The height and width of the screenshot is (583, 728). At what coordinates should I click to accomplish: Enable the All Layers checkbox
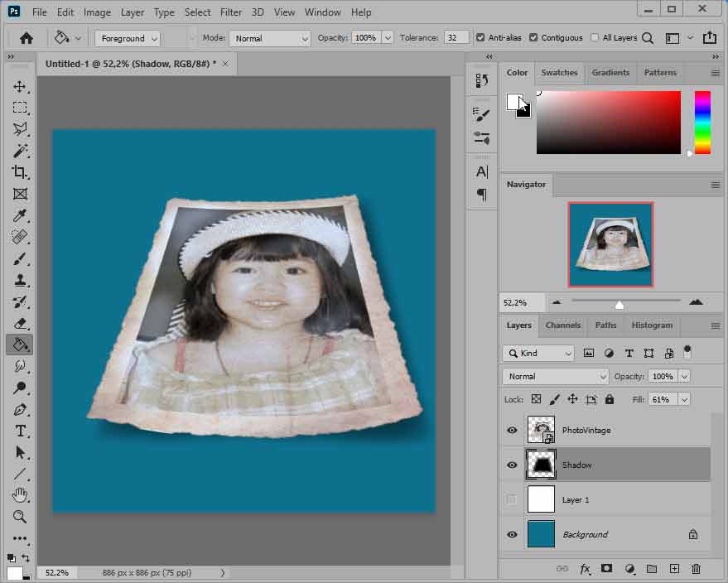point(595,38)
